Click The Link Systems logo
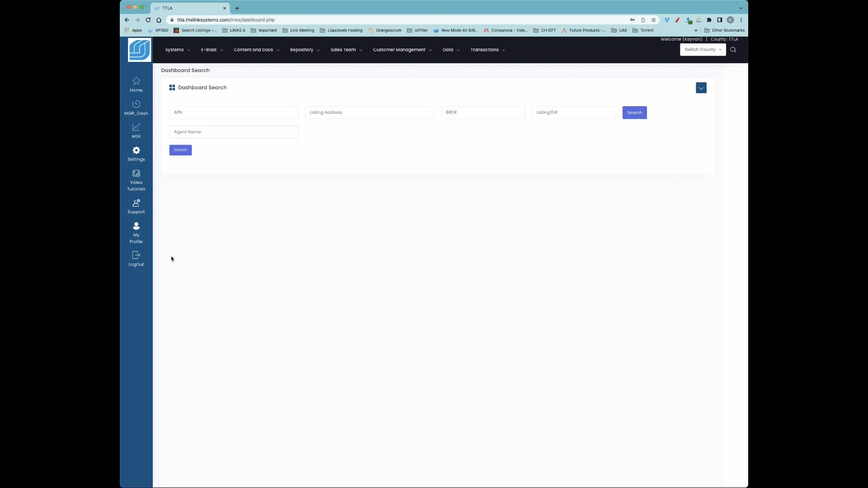Viewport: 868px width, 488px height. click(139, 50)
